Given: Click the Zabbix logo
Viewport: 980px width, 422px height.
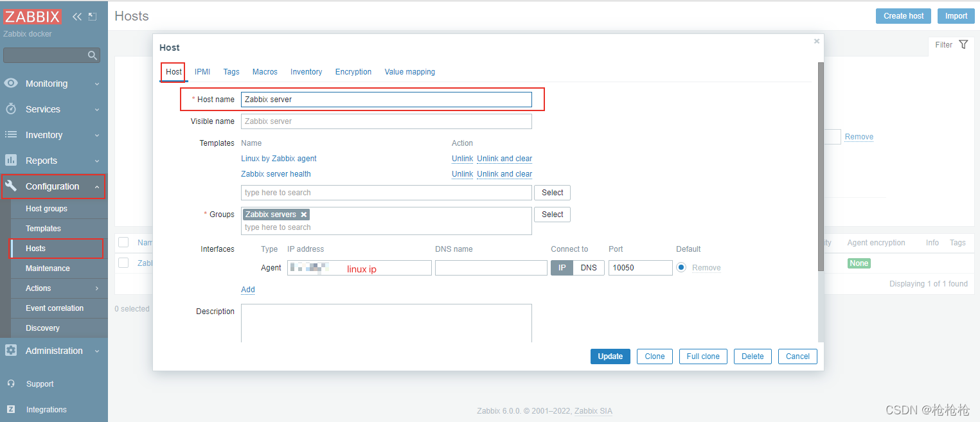Looking at the screenshot, I should (33, 17).
